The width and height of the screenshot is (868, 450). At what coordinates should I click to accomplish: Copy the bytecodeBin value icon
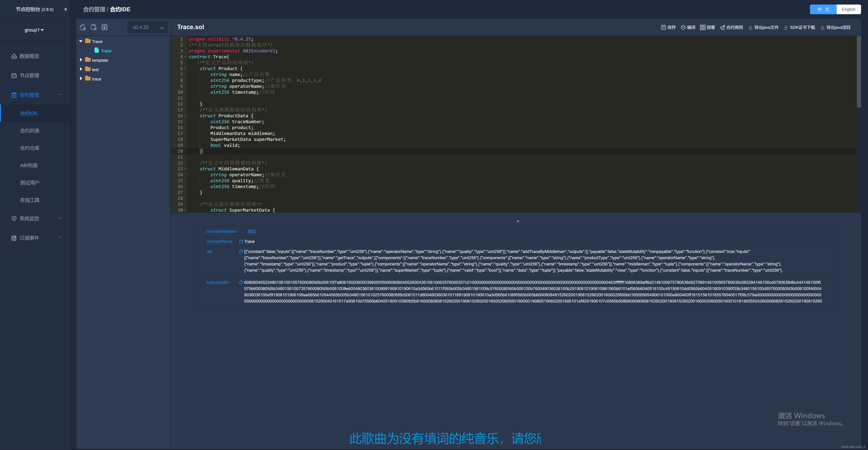(x=241, y=283)
